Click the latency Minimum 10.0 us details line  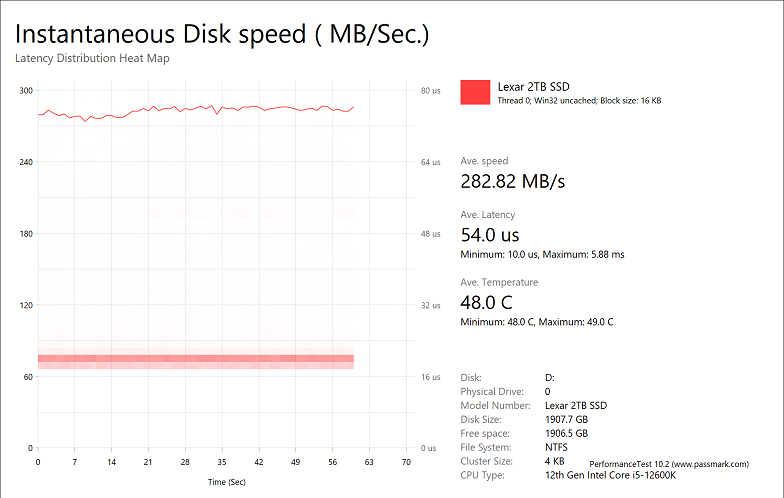(x=542, y=255)
